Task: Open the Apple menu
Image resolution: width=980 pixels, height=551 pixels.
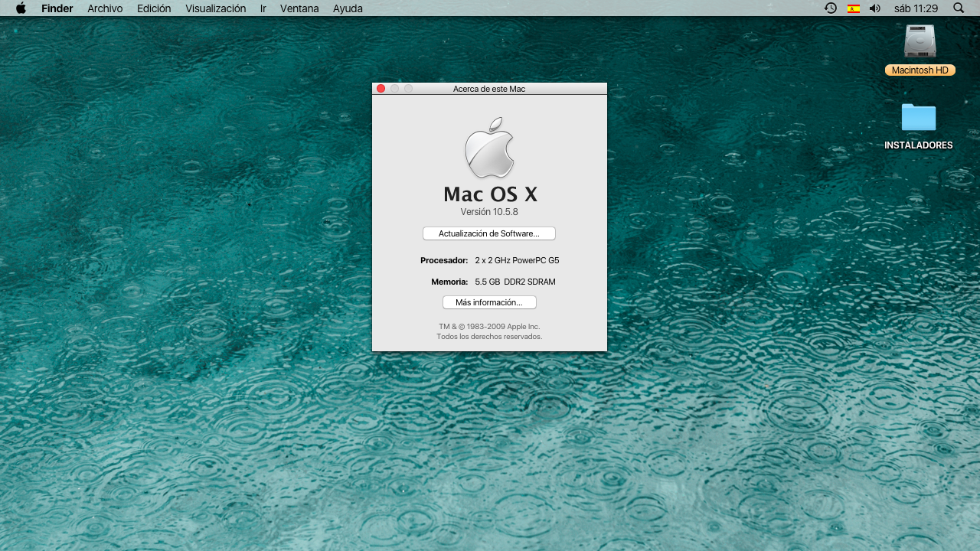Action: (21, 8)
